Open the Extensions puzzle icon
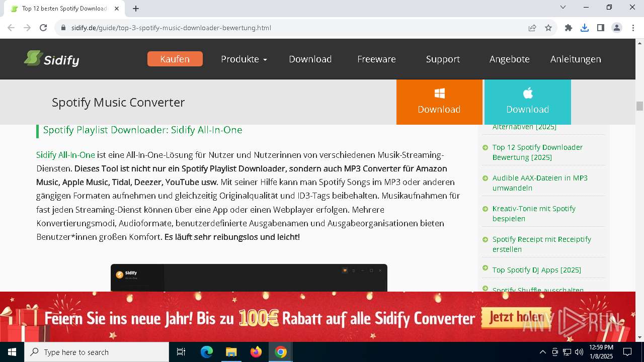 coord(569,28)
